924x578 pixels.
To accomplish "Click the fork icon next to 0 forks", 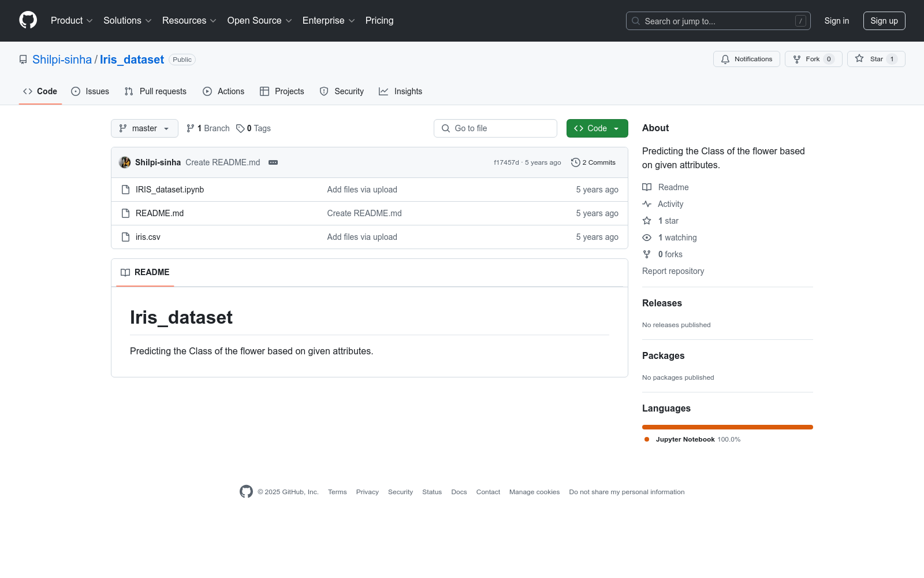I will click(647, 254).
